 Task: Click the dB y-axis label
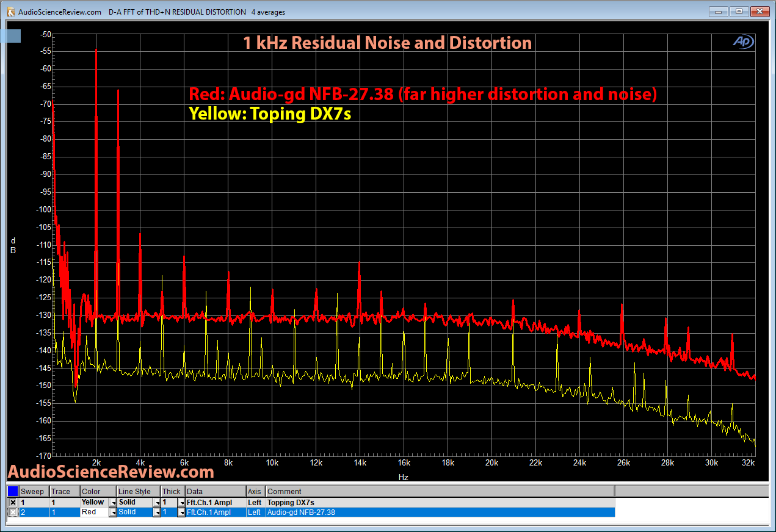coord(13,245)
